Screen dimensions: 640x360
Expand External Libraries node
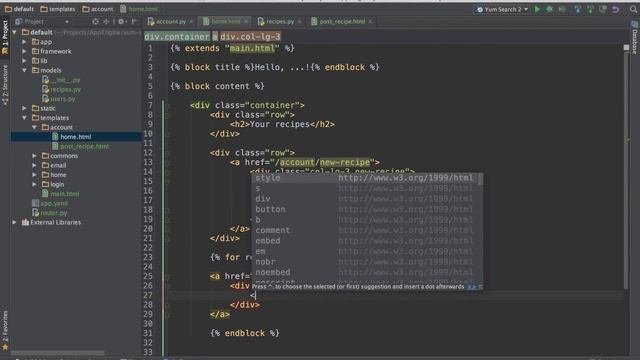(x=15, y=222)
